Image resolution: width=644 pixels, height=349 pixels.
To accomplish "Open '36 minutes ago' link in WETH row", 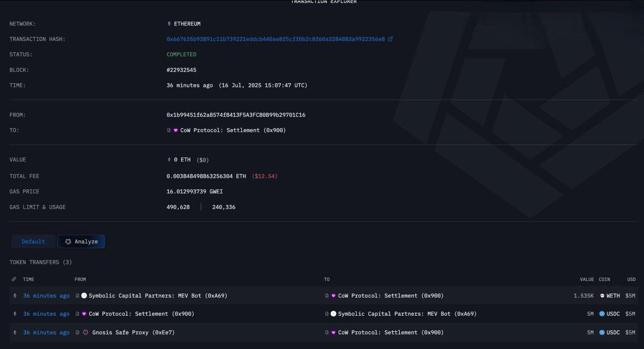I will pos(46,296).
